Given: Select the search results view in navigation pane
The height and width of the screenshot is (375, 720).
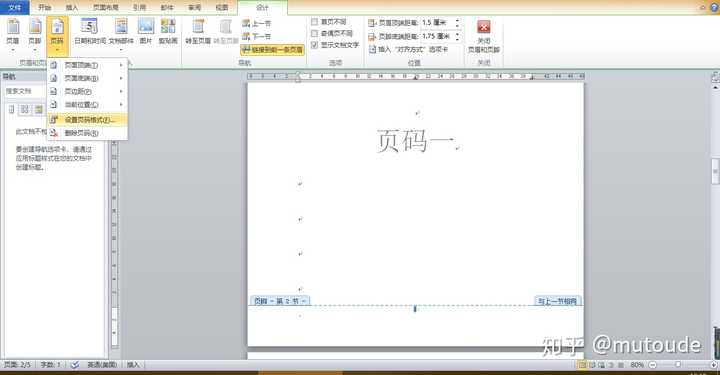Looking at the screenshot, I should pos(39,109).
